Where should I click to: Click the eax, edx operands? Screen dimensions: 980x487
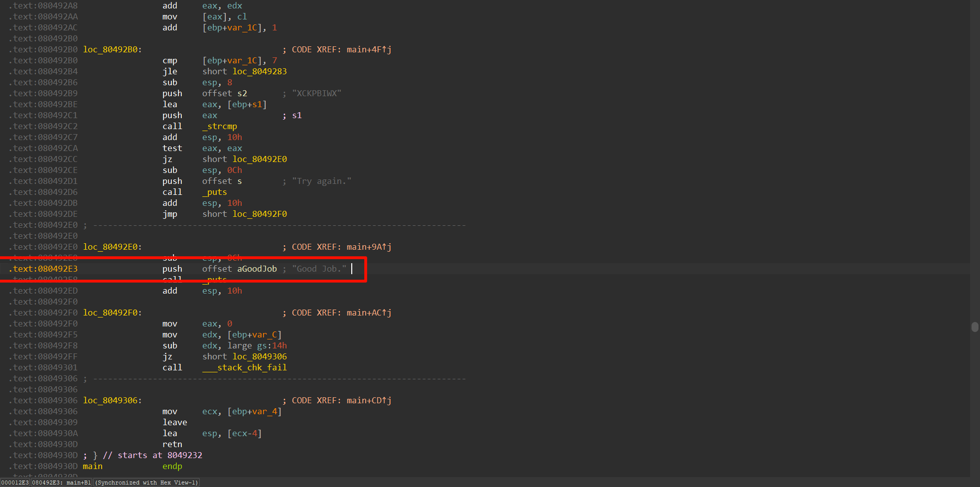coord(222,5)
